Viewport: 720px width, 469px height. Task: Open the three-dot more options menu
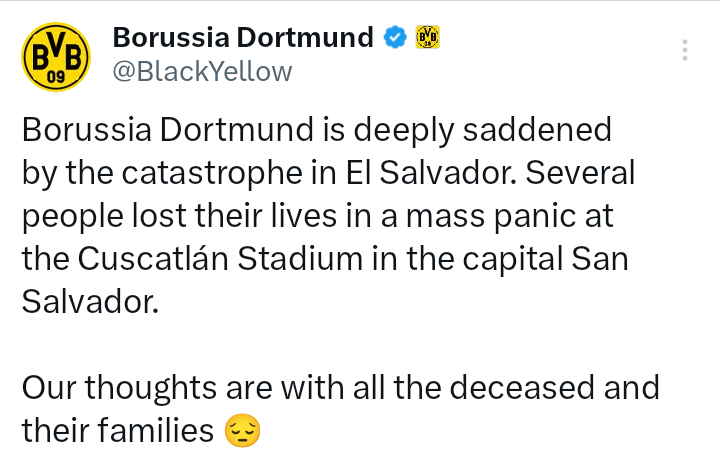click(685, 51)
